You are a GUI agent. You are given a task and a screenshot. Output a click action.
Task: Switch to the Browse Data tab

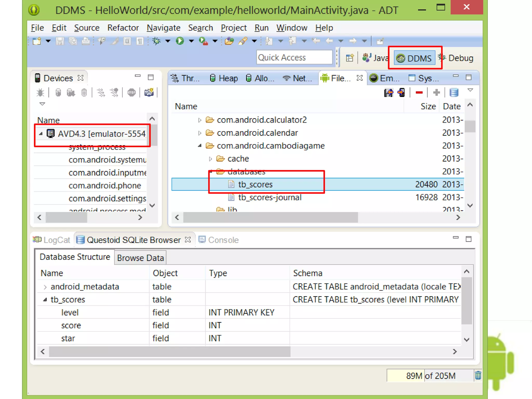pyautogui.click(x=140, y=258)
